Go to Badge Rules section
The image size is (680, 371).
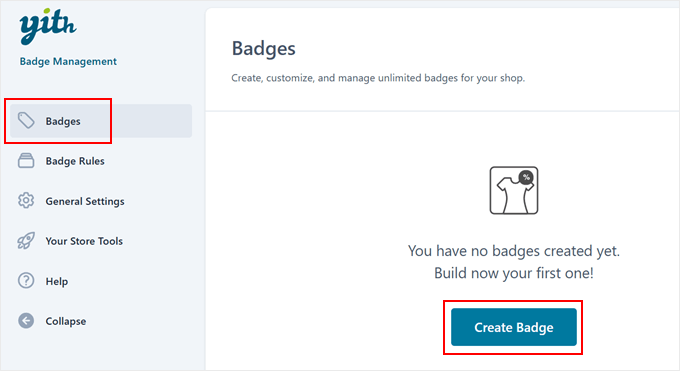point(75,161)
